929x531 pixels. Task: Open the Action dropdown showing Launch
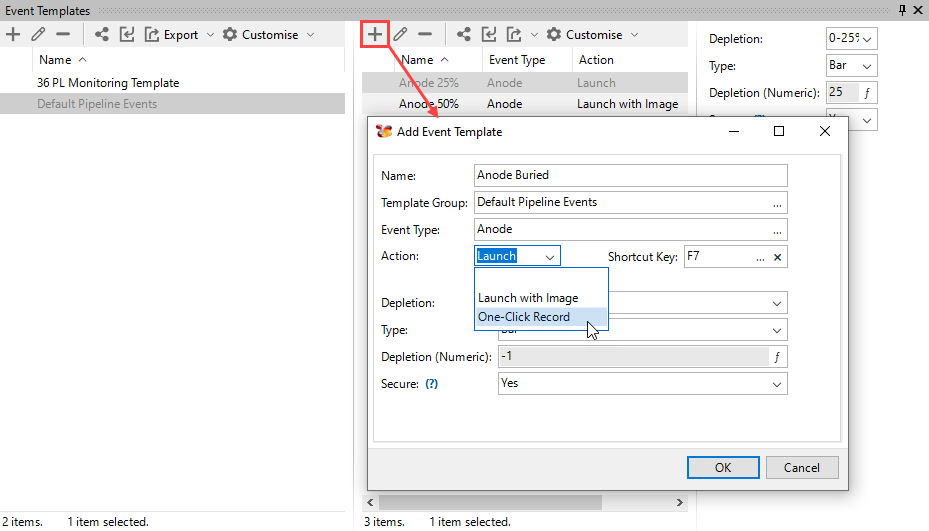coord(517,256)
